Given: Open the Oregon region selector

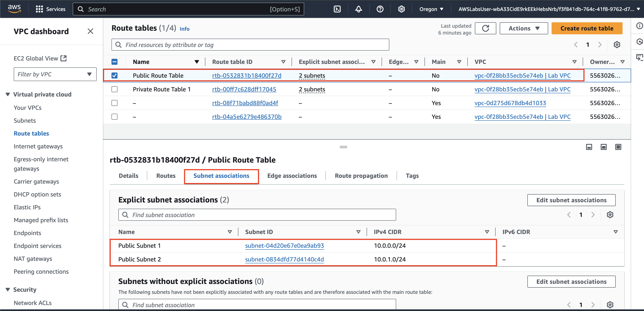Looking at the screenshot, I should (x=431, y=9).
